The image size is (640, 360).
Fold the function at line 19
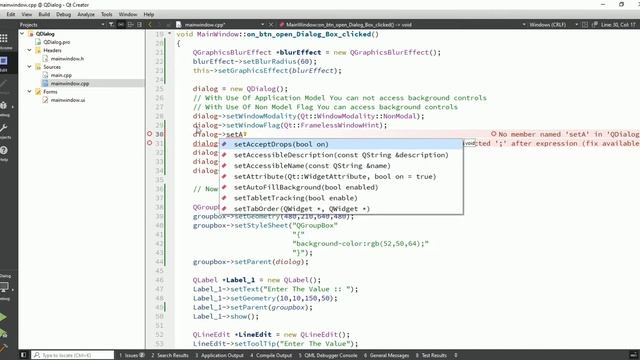169,34
